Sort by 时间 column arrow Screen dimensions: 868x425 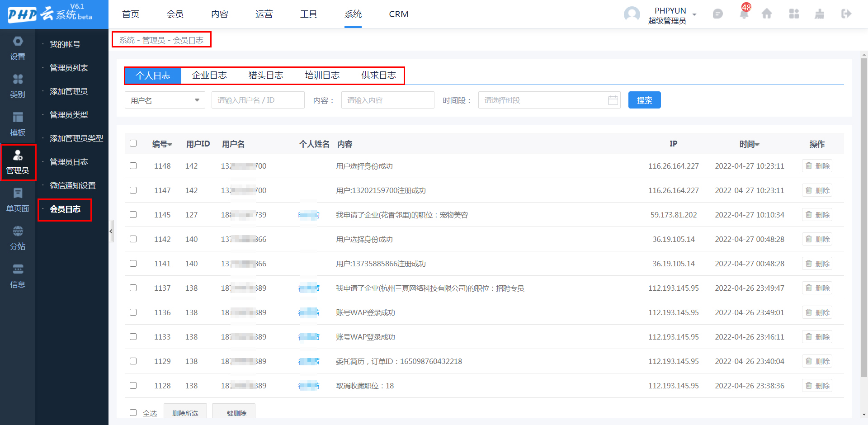pyautogui.click(x=757, y=145)
